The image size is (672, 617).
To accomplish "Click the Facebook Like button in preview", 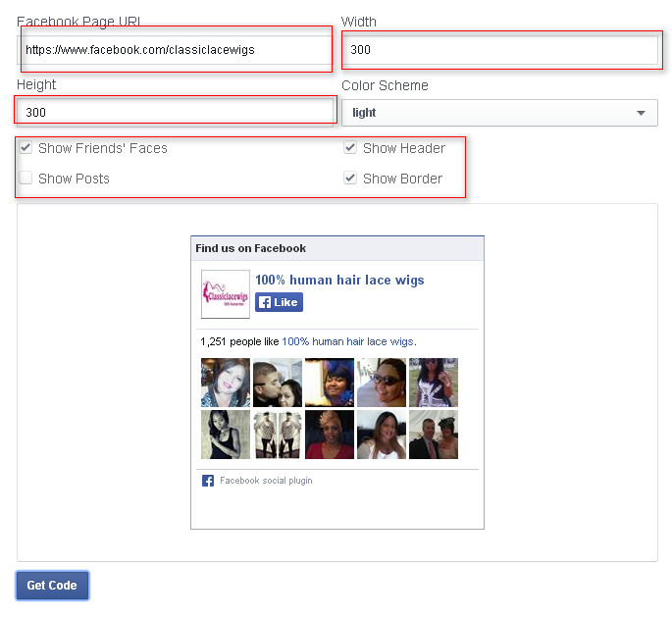I will 279,302.
